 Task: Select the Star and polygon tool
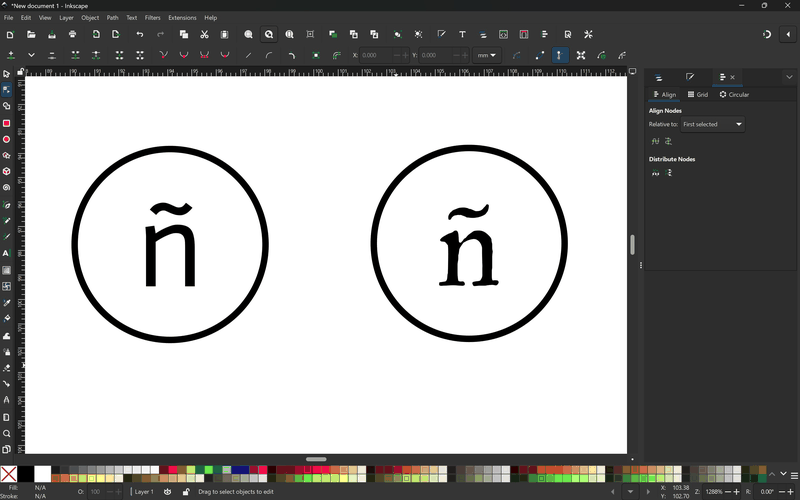click(6, 156)
